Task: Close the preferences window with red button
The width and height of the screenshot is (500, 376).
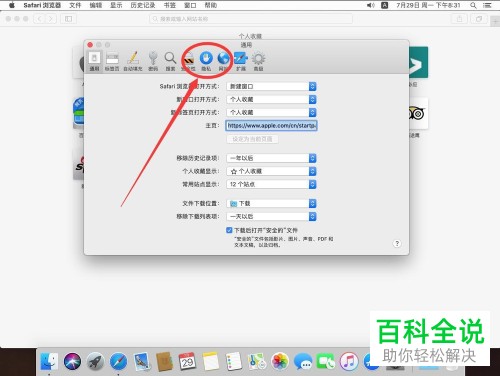Action: [90, 45]
